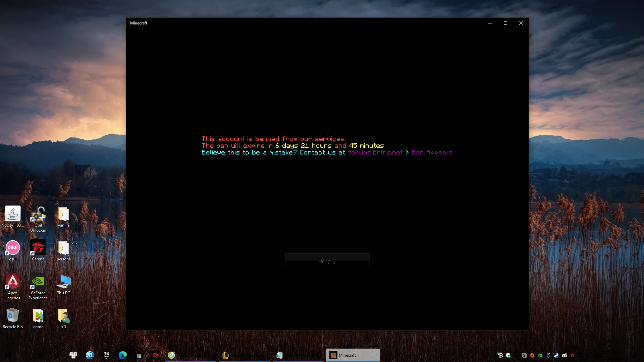644x362 pixels.
Task: Open the gray S tray icon
Action: [x=524, y=355]
